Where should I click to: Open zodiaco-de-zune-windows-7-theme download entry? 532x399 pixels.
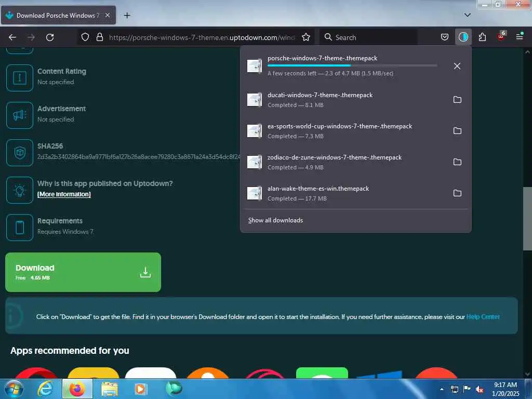coord(344,162)
